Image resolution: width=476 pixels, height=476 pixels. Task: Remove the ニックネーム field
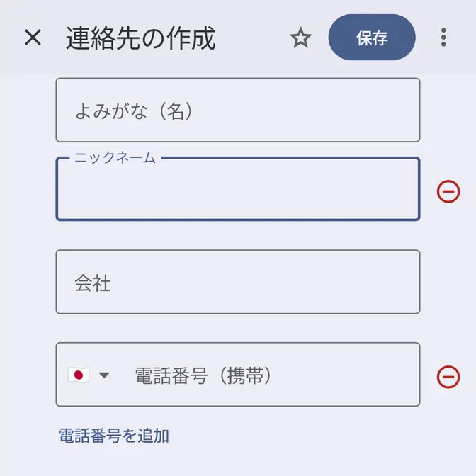pos(448,191)
